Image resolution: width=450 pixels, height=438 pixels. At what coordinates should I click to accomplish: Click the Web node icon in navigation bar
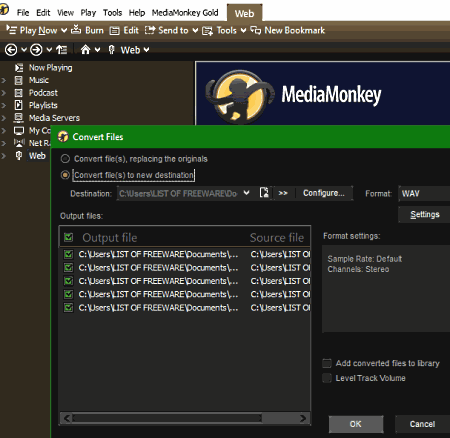112,50
